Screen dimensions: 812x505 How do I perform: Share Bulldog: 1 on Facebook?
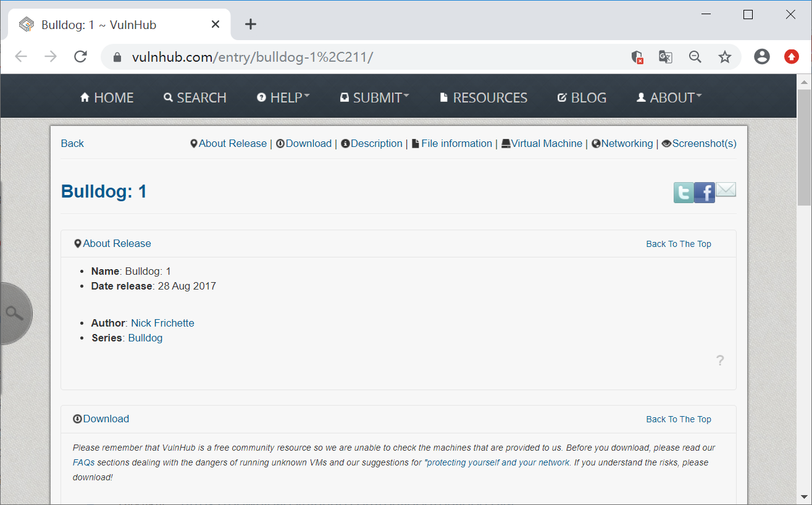click(x=705, y=193)
